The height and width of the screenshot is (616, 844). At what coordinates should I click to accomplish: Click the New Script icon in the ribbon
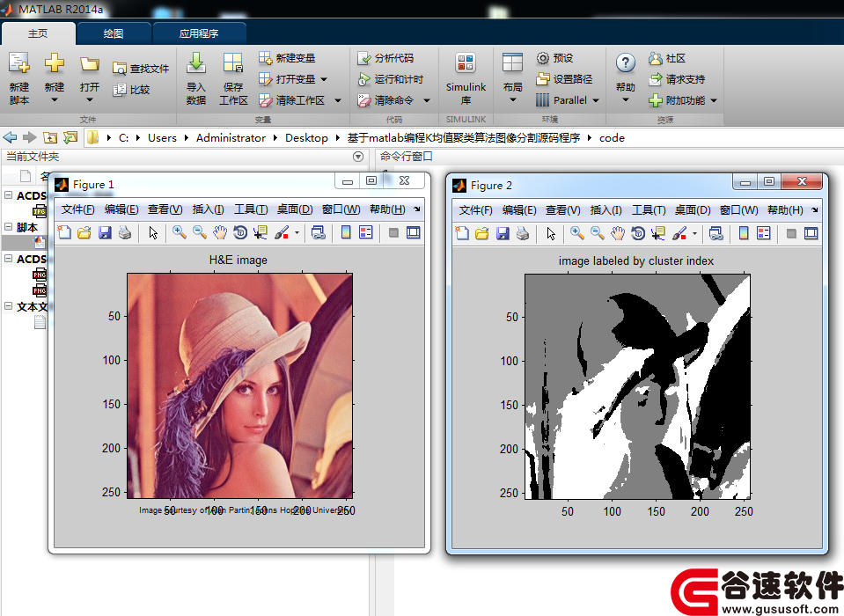18,63
